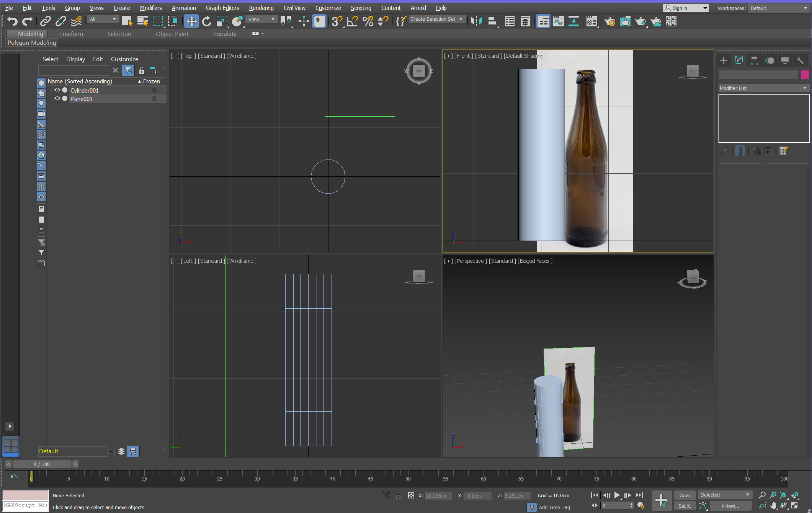Select the Select and Move tool

click(191, 21)
